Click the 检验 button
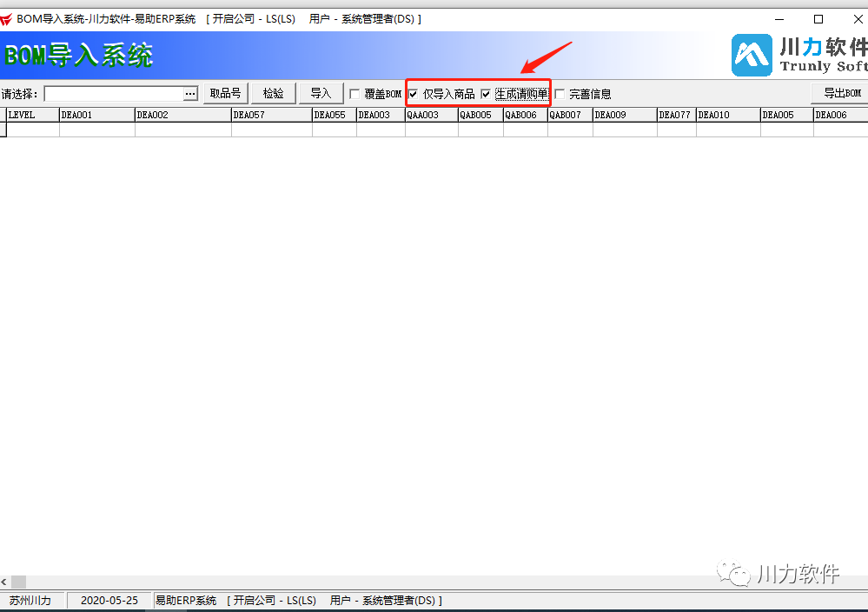 pyautogui.click(x=273, y=93)
